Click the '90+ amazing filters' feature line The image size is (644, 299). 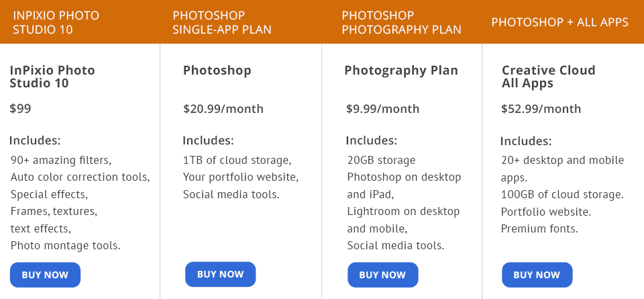pos(61,161)
